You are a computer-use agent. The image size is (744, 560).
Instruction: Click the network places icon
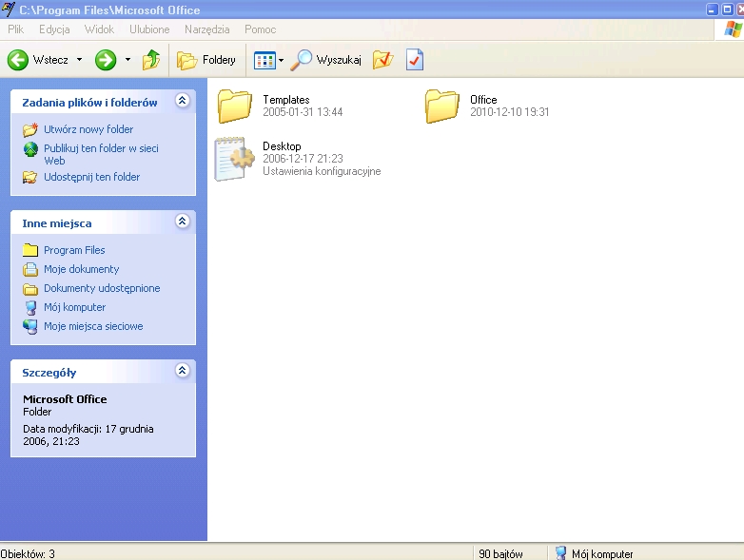(30, 327)
